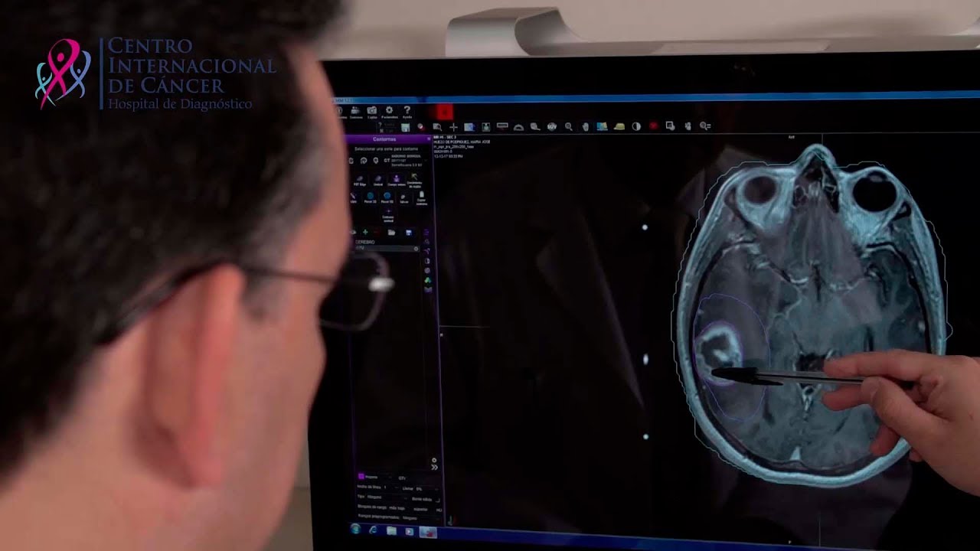The image size is (980, 551).
Task: Open the CT series selection dropdown
Action: 407,161
